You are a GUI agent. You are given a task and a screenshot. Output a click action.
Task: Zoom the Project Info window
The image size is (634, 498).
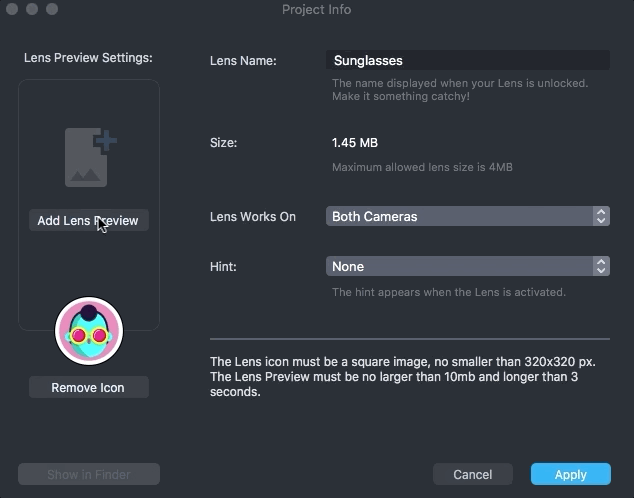pos(52,9)
